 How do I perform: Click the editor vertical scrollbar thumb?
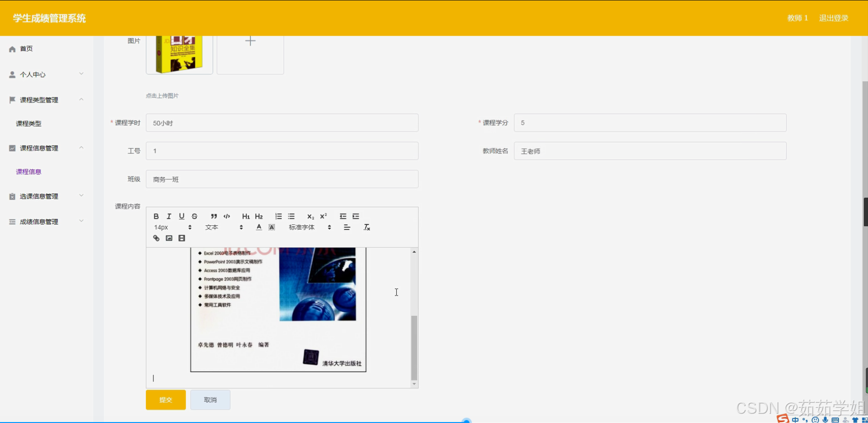pos(414,348)
